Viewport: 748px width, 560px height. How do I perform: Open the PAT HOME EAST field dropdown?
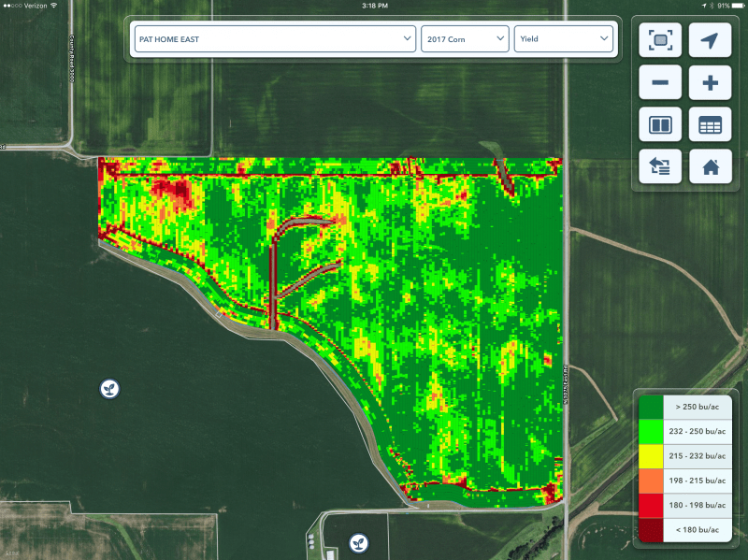[x=273, y=38]
